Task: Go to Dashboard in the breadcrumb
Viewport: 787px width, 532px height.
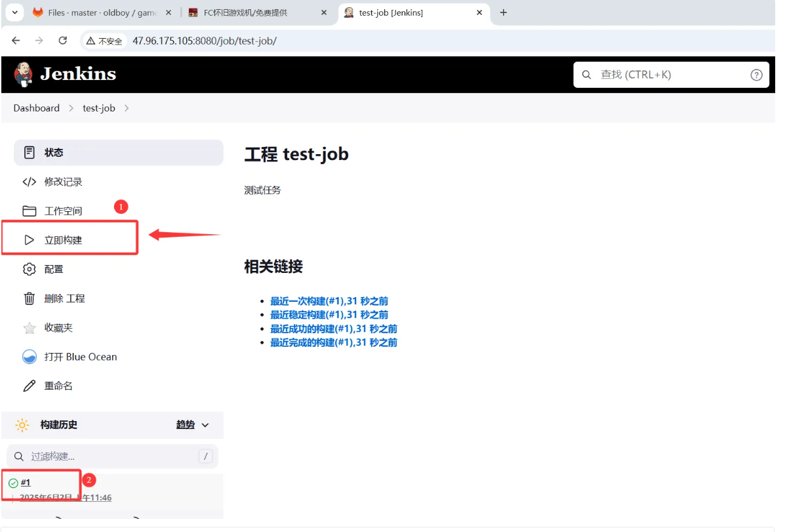Action: (x=36, y=108)
